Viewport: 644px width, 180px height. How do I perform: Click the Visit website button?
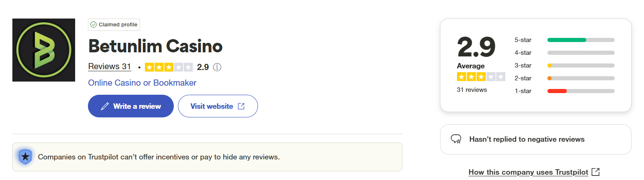(x=218, y=106)
